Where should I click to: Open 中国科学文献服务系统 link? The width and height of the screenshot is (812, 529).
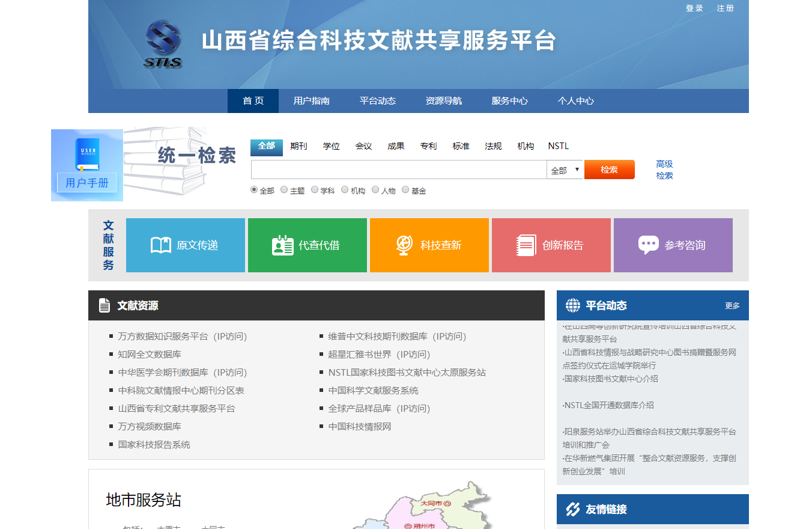pos(374,391)
